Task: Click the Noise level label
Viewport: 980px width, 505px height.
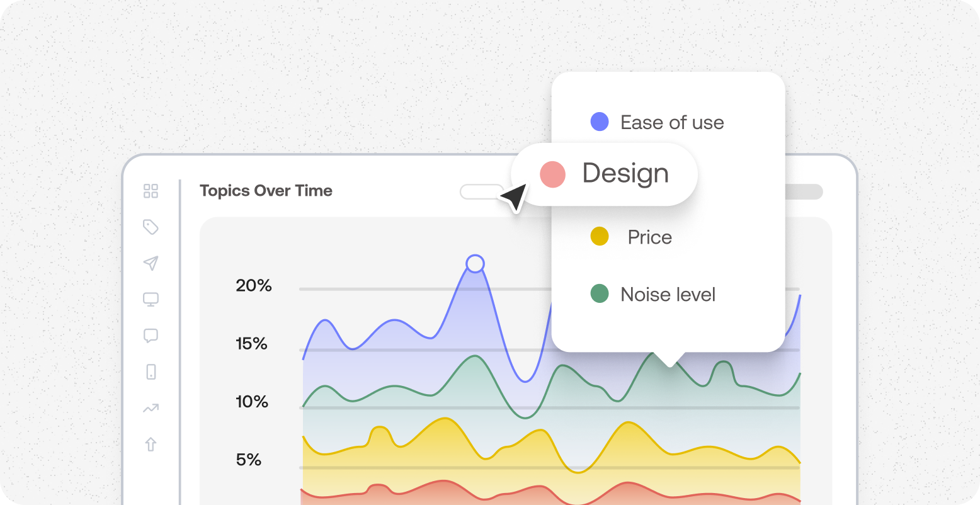Action: 667,294
